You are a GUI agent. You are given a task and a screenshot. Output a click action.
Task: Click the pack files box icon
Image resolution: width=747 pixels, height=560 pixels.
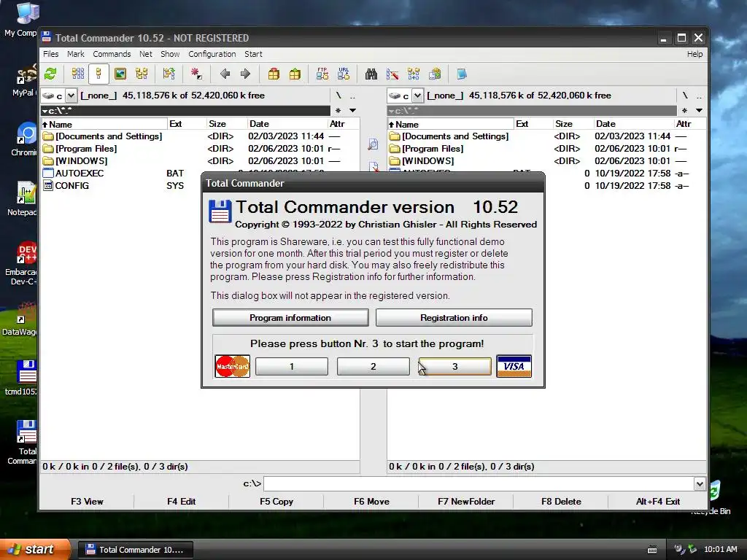coord(274,74)
